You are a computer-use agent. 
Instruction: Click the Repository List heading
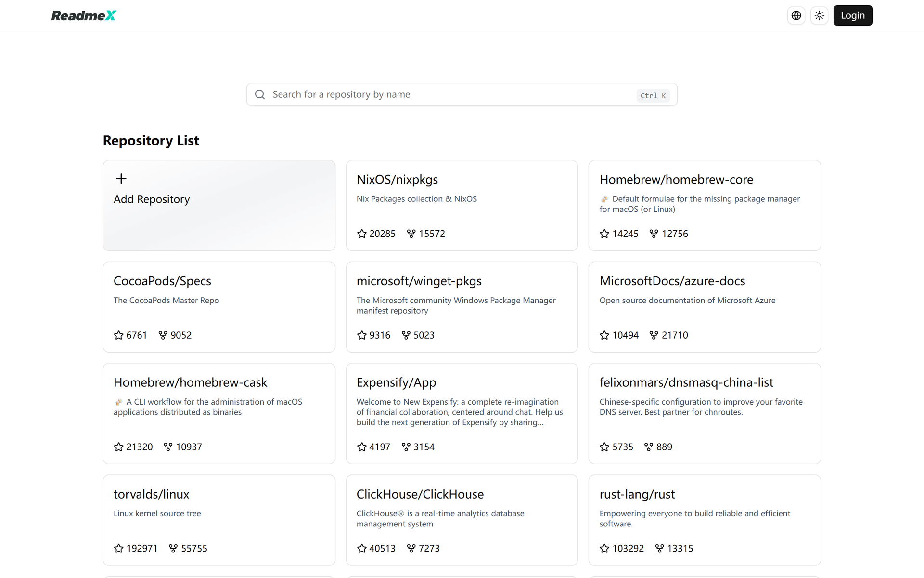(x=151, y=141)
